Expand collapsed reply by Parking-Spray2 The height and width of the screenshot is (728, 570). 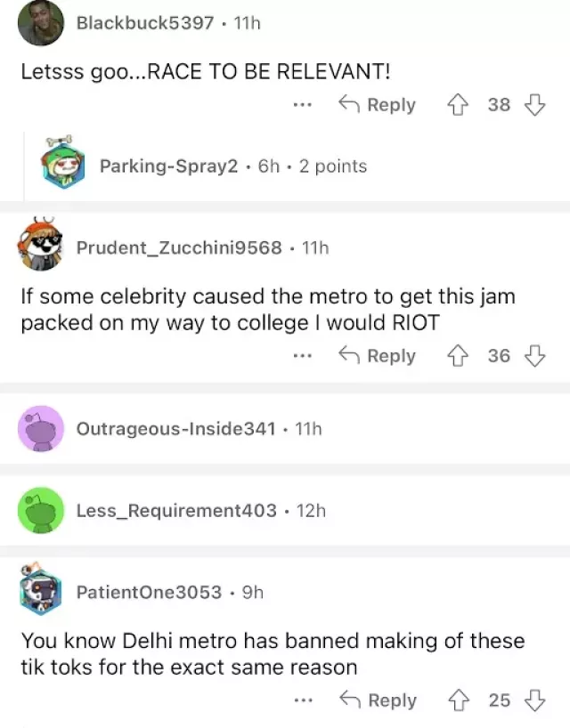click(297, 166)
